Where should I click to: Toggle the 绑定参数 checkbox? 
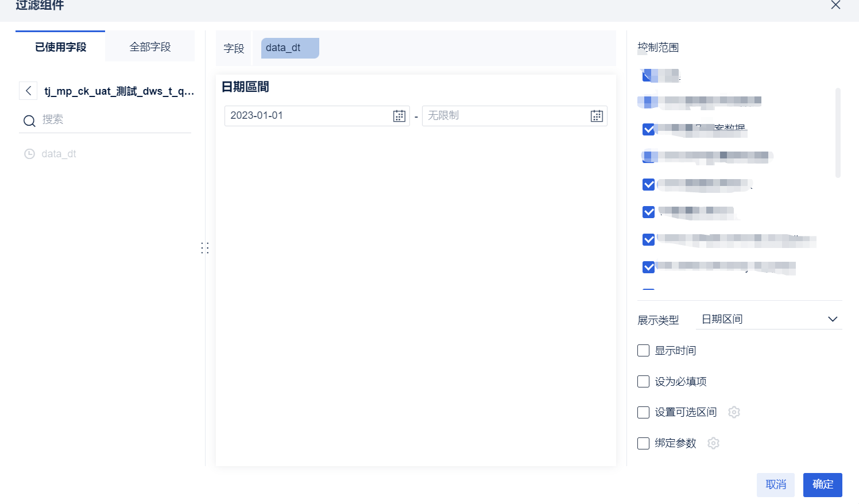(x=644, y=444)
